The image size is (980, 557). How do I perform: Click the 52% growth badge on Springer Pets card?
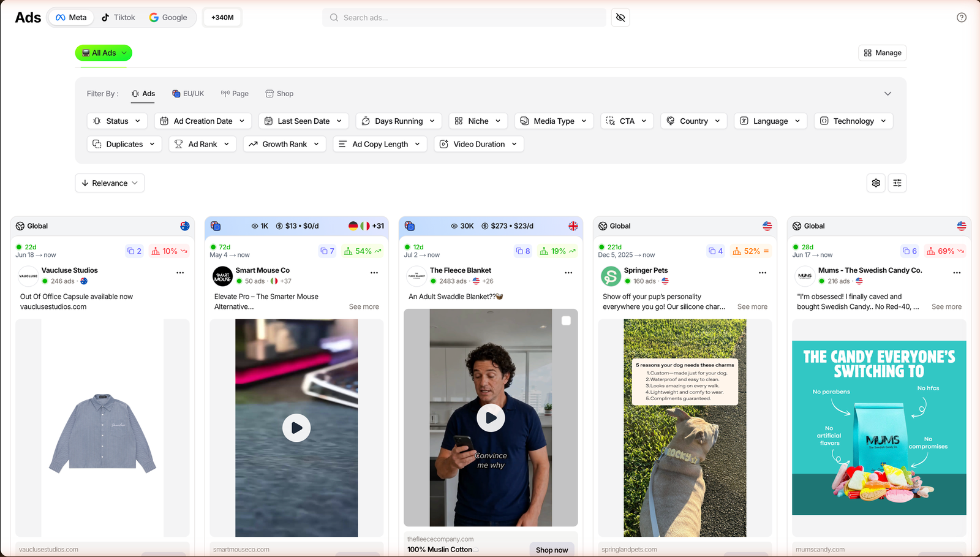point(751,251)
